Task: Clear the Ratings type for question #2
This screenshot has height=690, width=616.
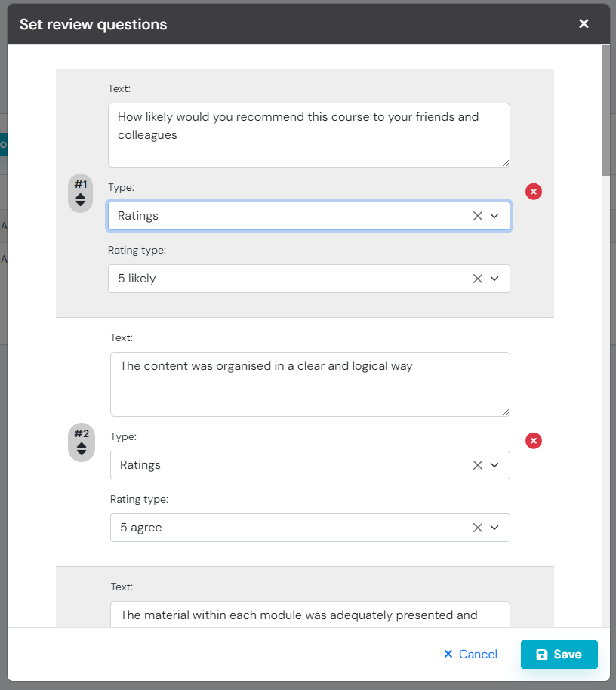Action: [x=477, y=465]
